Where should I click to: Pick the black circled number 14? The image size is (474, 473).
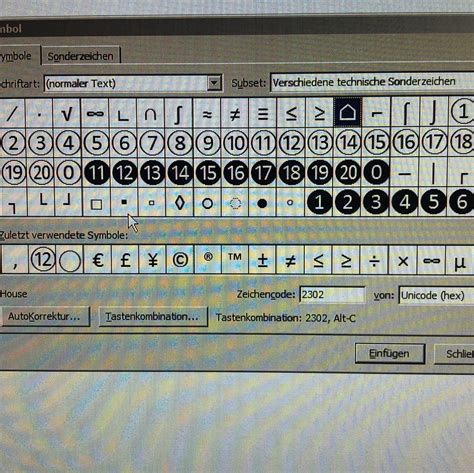click(180, 173)
